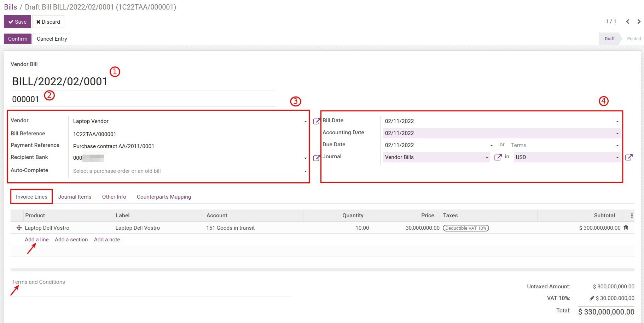Open Recipient Bank external link icon

pos(317,158)
